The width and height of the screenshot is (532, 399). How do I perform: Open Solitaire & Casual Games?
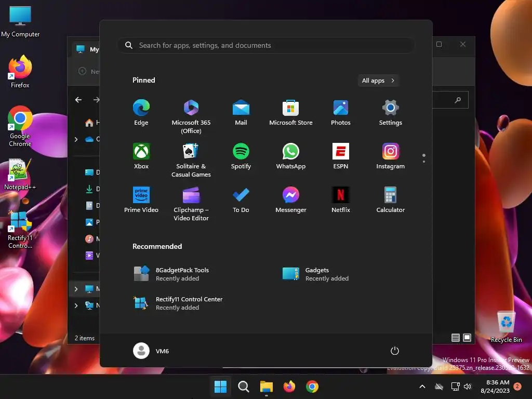(191, 160)
